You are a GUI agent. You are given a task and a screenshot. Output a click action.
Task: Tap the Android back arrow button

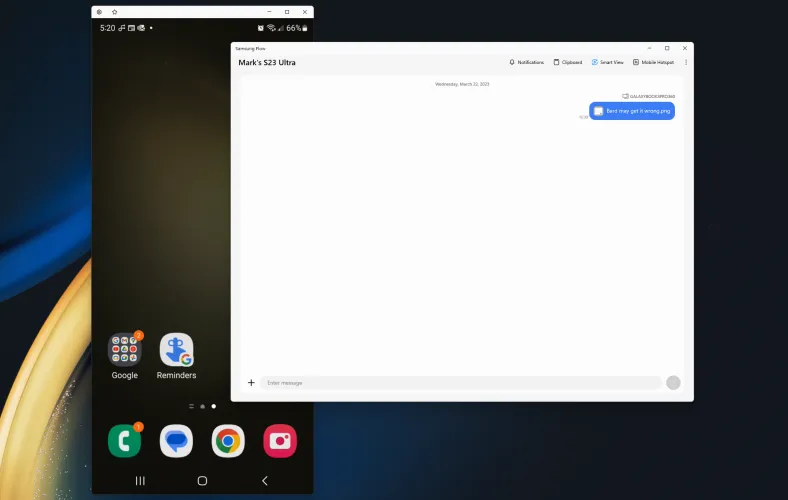265,481
